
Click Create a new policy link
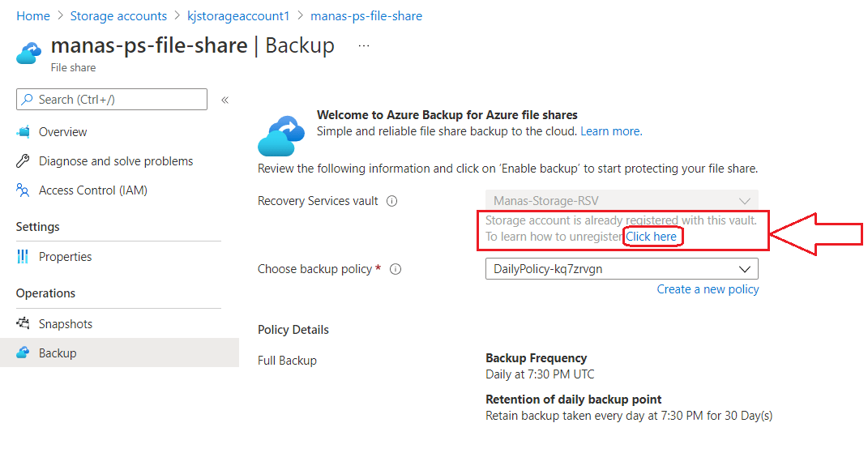(x=708, y=289)
